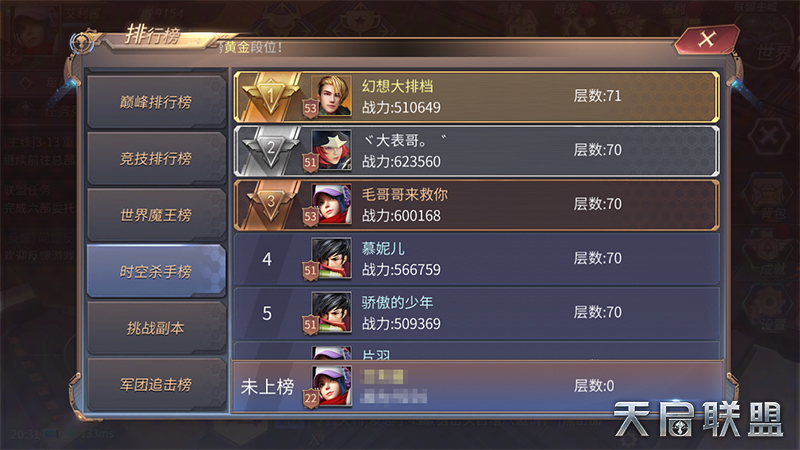Image resolution: width=800 pixels, height=450 pixels.
Task: Open the 巅峰排行榜 tab
Action: point(156,102)
